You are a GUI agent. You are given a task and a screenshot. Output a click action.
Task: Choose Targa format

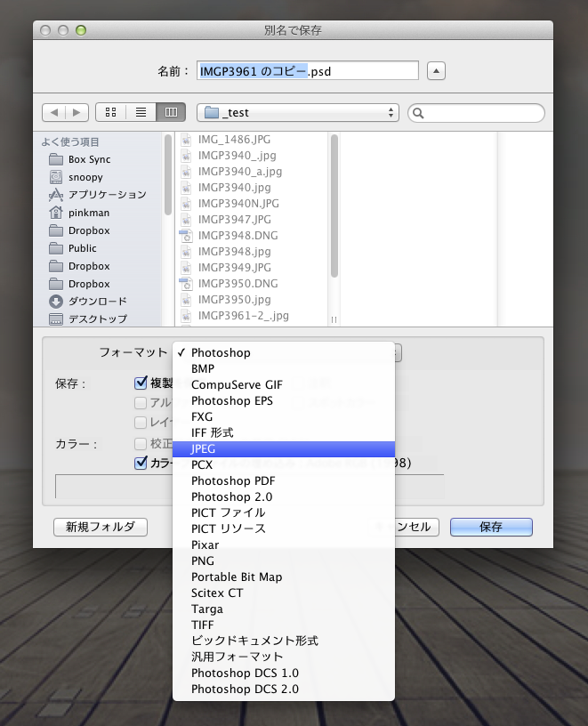pyautogui.click(x=284, y=609)
